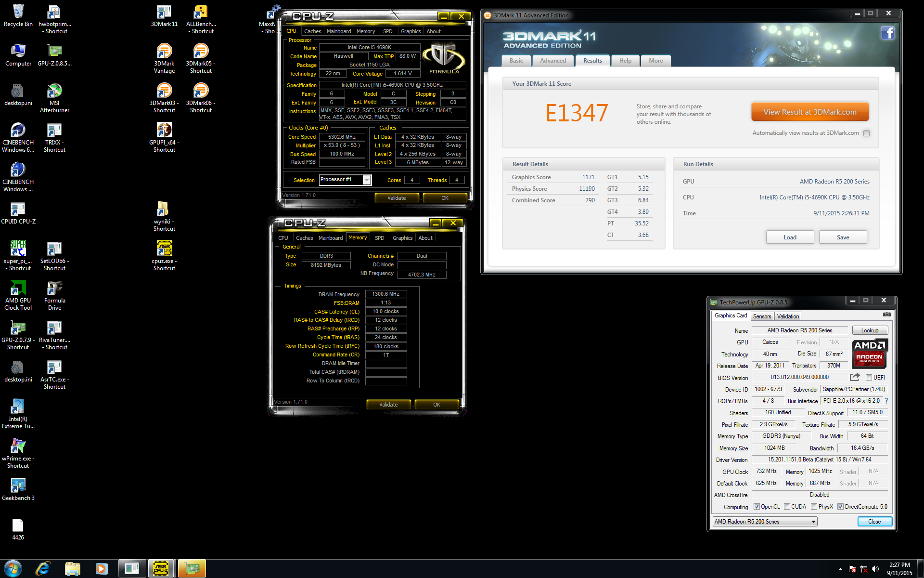Open CPUID CPU-Z desktop icon
This screenshot has width=924, height=578.
tap(18, 213)
